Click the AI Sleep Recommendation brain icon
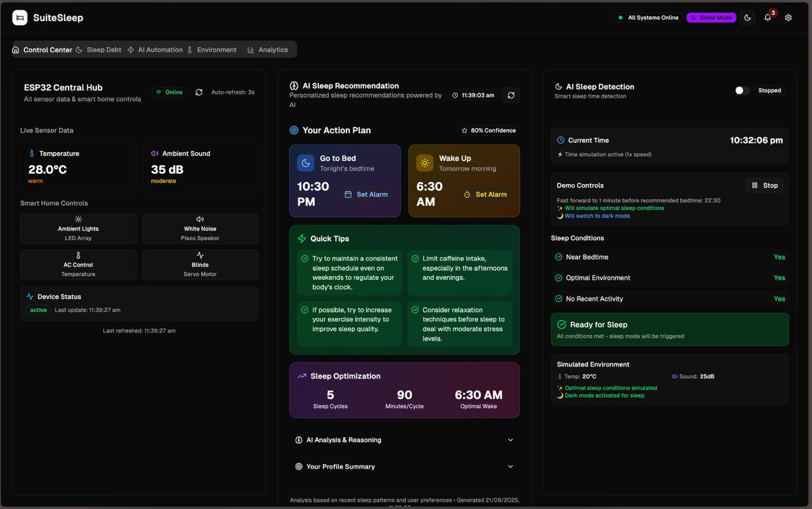The height and width of the screenshot is (509, 812). [294, 86]
